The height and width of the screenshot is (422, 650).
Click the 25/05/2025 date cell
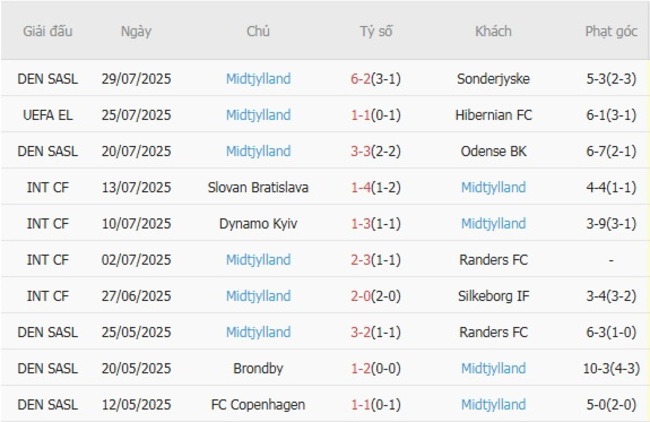pos(136,332)
